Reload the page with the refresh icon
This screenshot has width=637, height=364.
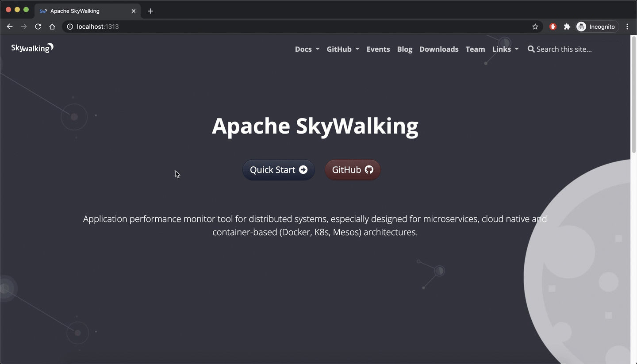pos(38,27)
